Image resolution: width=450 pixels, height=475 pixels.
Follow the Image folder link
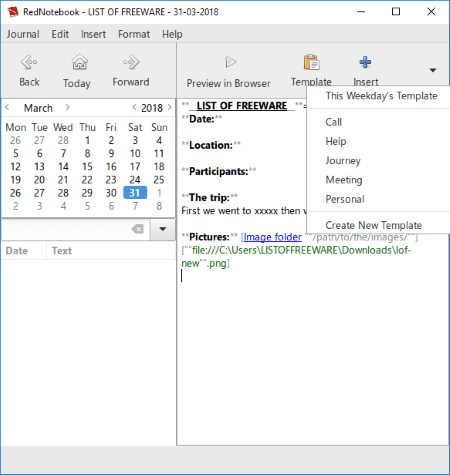pos(273,237)
